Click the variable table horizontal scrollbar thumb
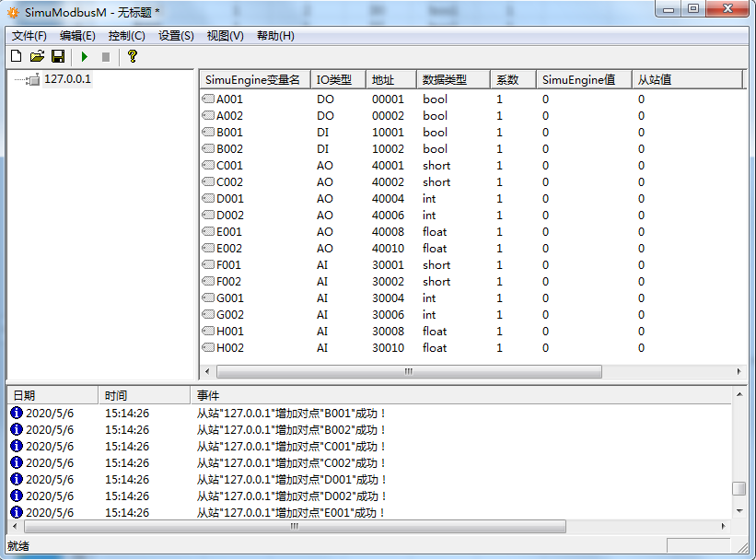Viewport: 756px width, 560px height. (408, 371)
